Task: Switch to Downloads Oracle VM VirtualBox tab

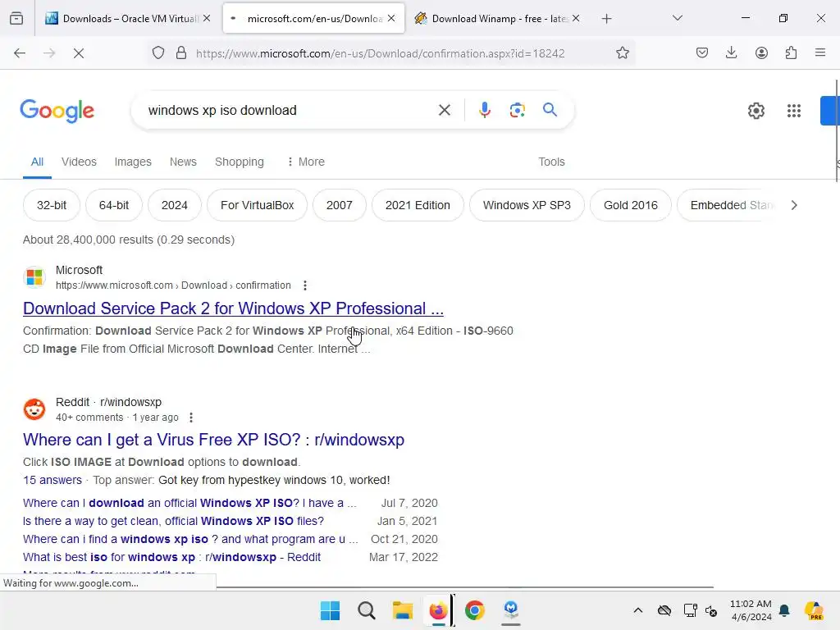Action: (x=126, y=19)
